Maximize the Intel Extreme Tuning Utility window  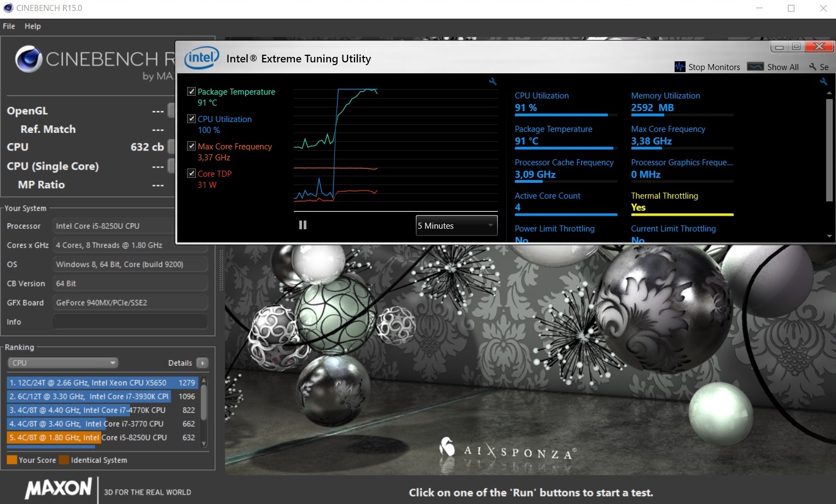click(796, 47)
